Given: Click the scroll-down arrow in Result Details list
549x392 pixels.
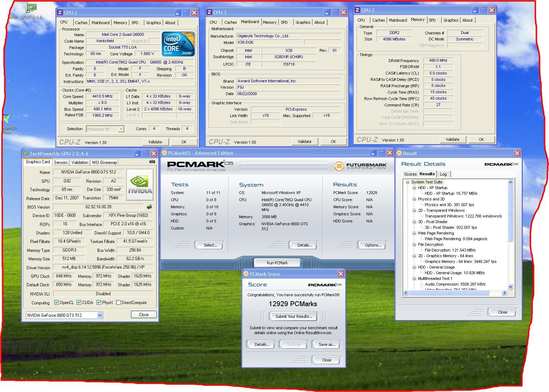Looking at the screenshot, I should [x=510, y=287].
